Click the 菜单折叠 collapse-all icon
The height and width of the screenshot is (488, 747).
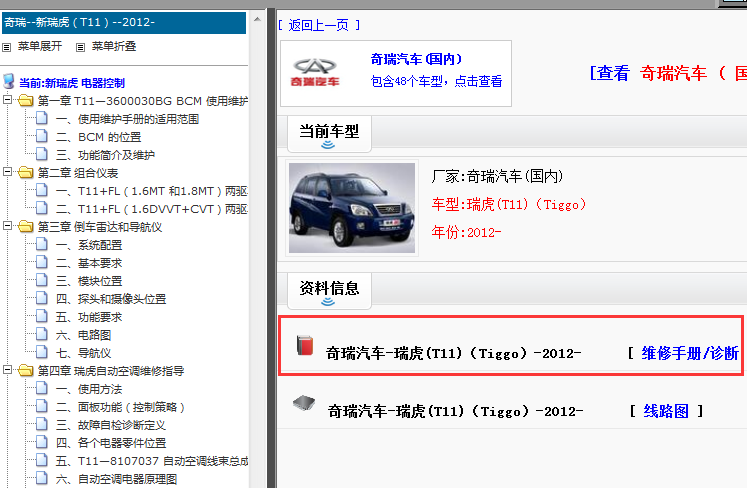point(81,47)
